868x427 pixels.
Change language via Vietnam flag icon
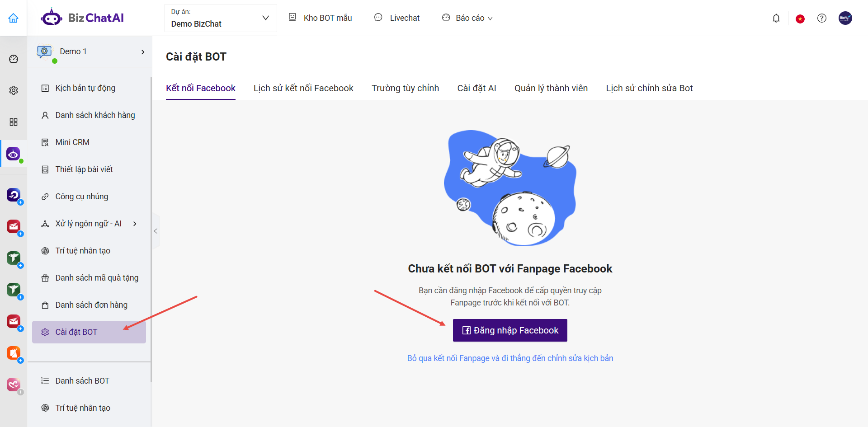800,19
